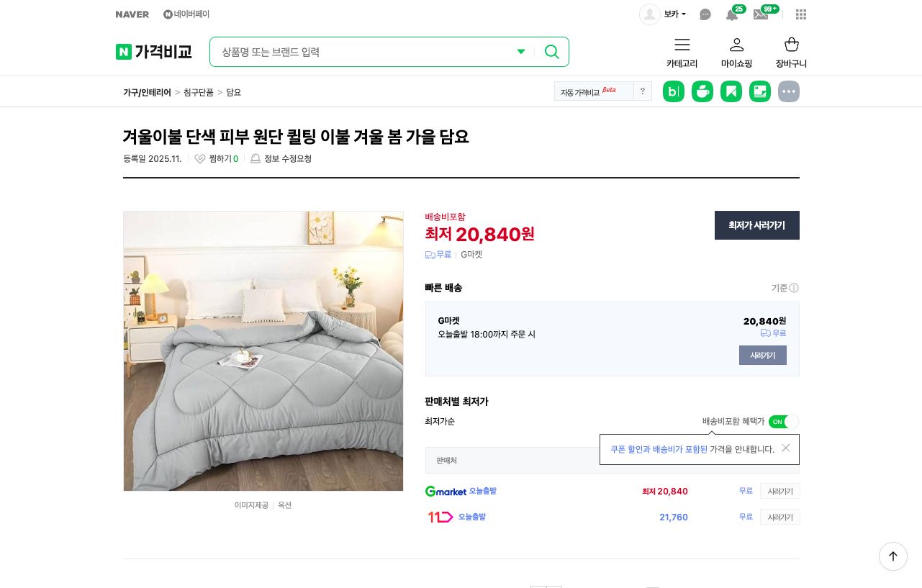Navigate to 침구단품 in the breadcrumb

(199, 92)
